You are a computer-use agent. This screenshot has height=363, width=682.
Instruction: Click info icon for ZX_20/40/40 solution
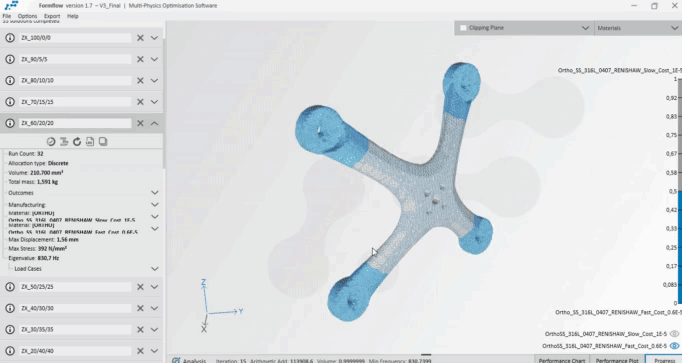[10, 351]
